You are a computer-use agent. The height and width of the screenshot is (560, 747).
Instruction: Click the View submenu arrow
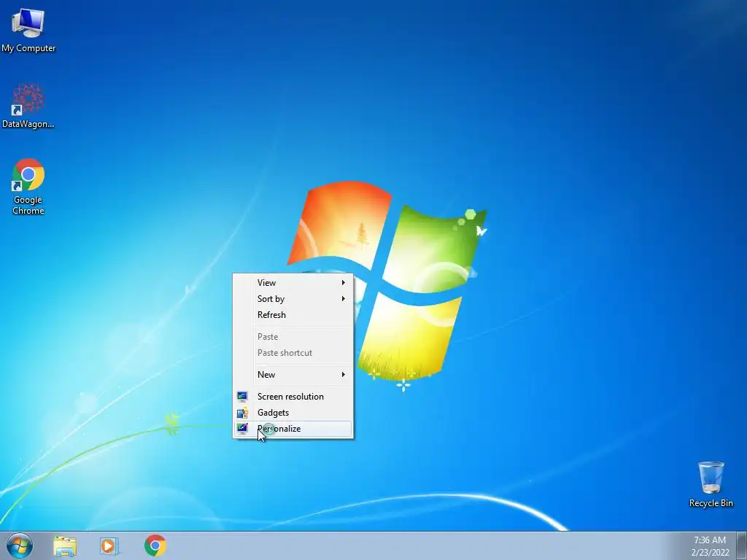coord(343,283)
